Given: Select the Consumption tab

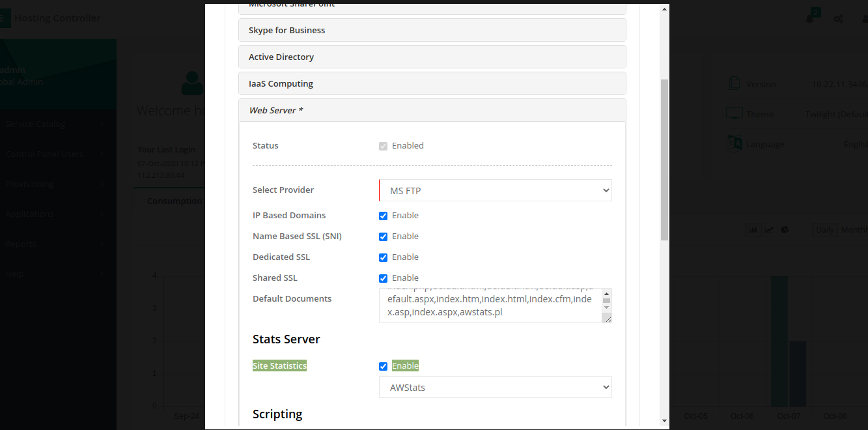Looking at the screenshot, I should coord(173,201).
